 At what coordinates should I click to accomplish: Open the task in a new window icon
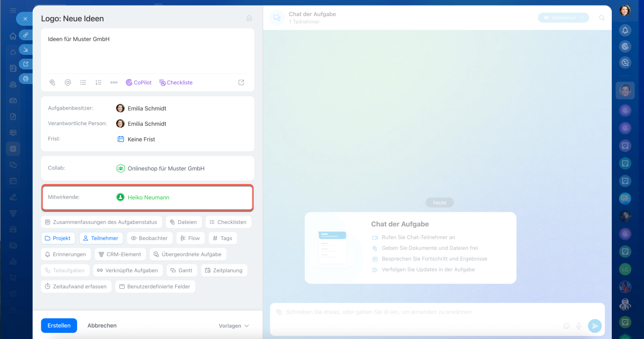coord(26,64)
